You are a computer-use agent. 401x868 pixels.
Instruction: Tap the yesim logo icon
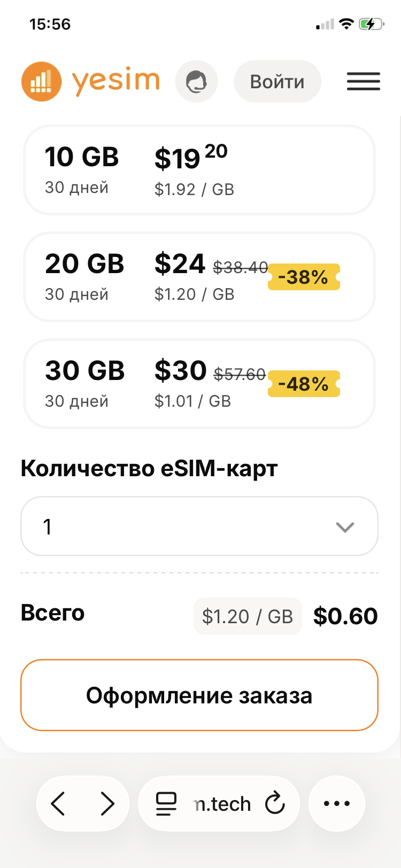tap(41, 82)
